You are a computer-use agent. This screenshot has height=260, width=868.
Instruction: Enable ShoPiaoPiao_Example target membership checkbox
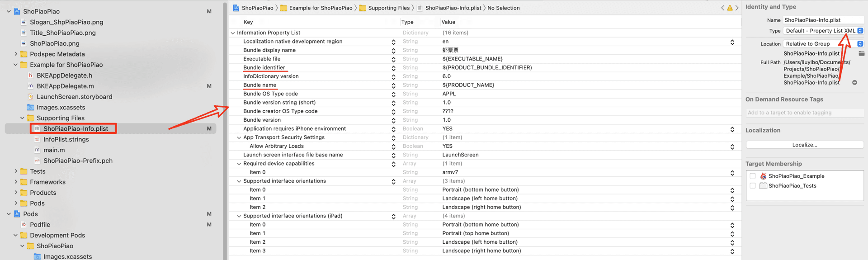(753, 176)
